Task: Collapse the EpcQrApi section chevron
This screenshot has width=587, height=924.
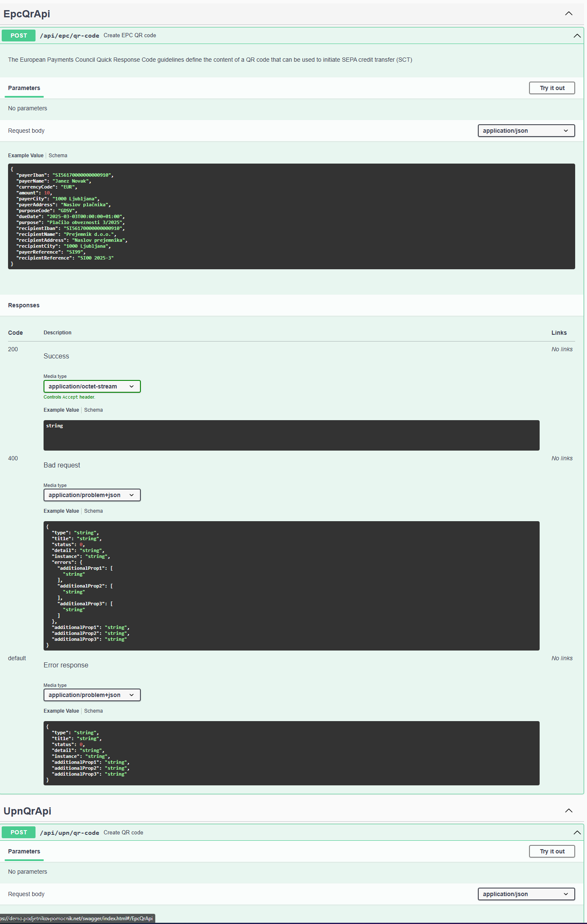Action: point(569,14)
